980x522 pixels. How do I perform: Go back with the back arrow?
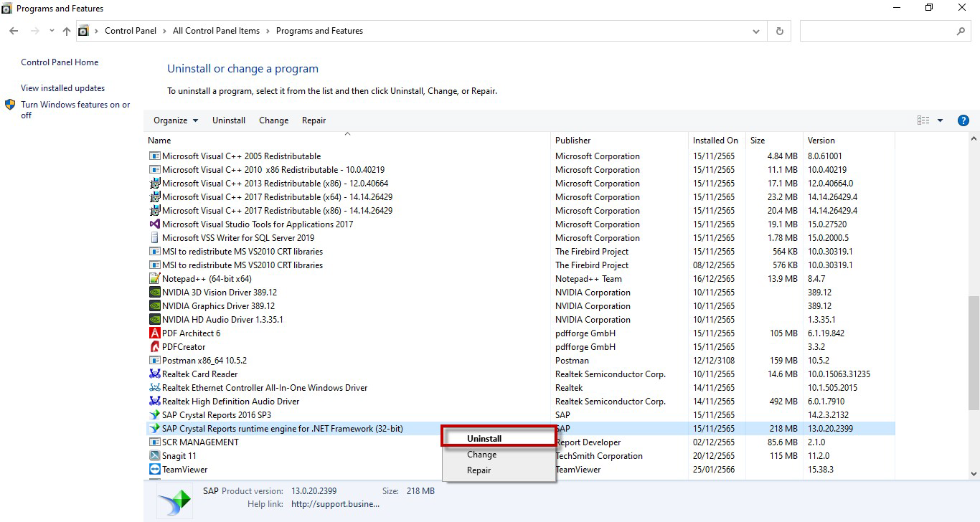pos(14,31)
